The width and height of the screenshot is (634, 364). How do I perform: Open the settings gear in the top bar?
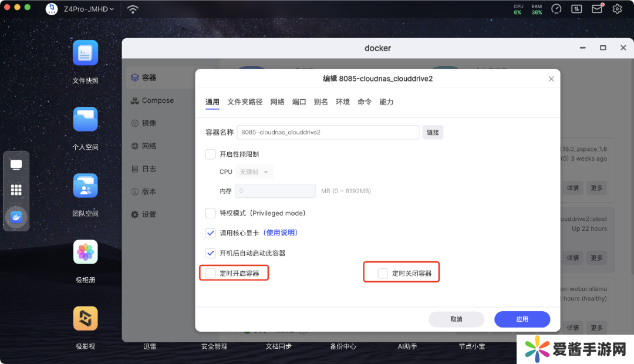617,9
